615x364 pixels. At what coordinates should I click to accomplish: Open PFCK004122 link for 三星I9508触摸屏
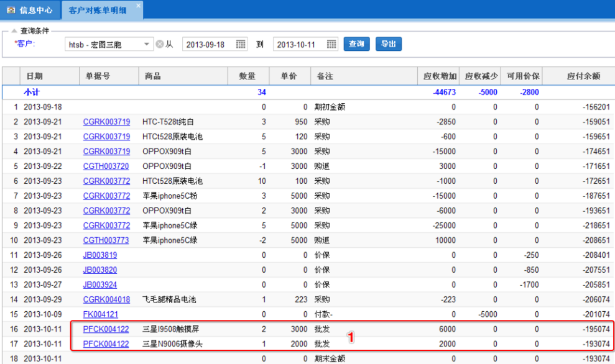(x=106, y=329)
